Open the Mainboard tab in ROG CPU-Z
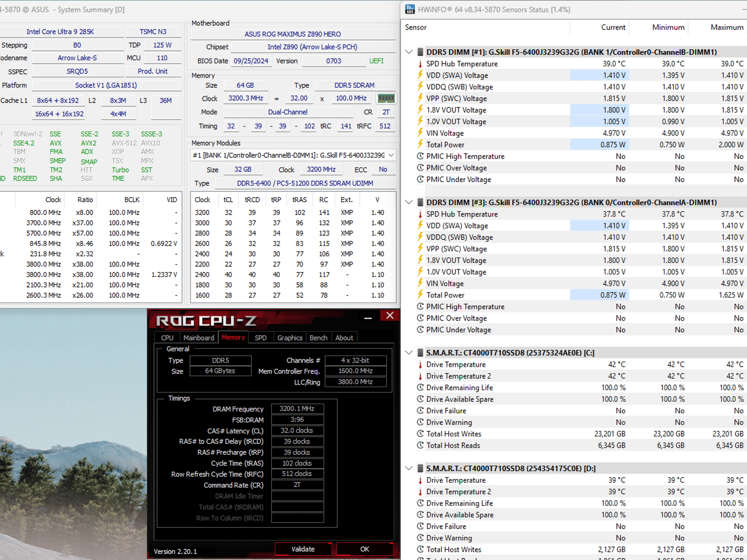This screenshot has height=560, width=747. (x=199, y=338)
